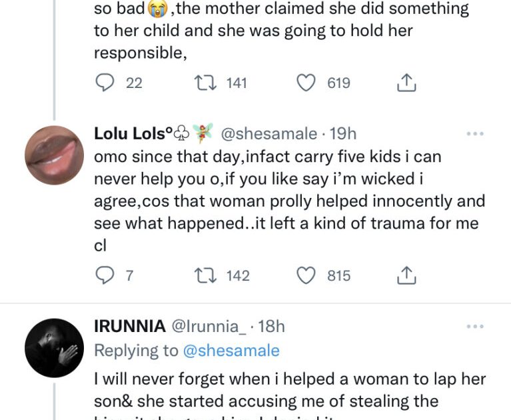511x420 pixels.
Task: Share Lolu Lols' tweet
Action: (x=406, y=275)
